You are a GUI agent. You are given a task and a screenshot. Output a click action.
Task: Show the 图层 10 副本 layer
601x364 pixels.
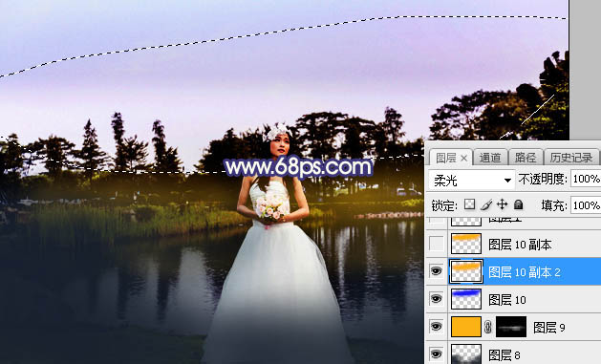[x=437, y=244]
